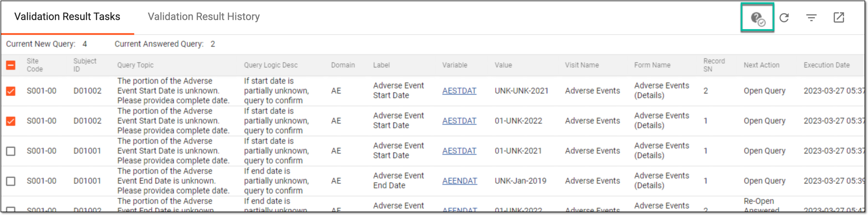Image resolution: width=868 pixels, height=215 pixels.
Task: Toggle the select-all header checkbox
Action: tap(11, 65)
